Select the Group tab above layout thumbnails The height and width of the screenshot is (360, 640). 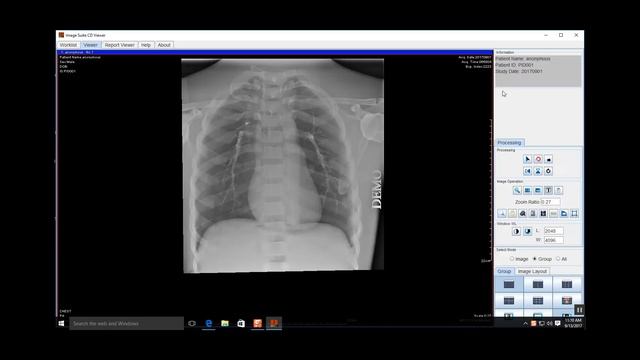[504, 271]
